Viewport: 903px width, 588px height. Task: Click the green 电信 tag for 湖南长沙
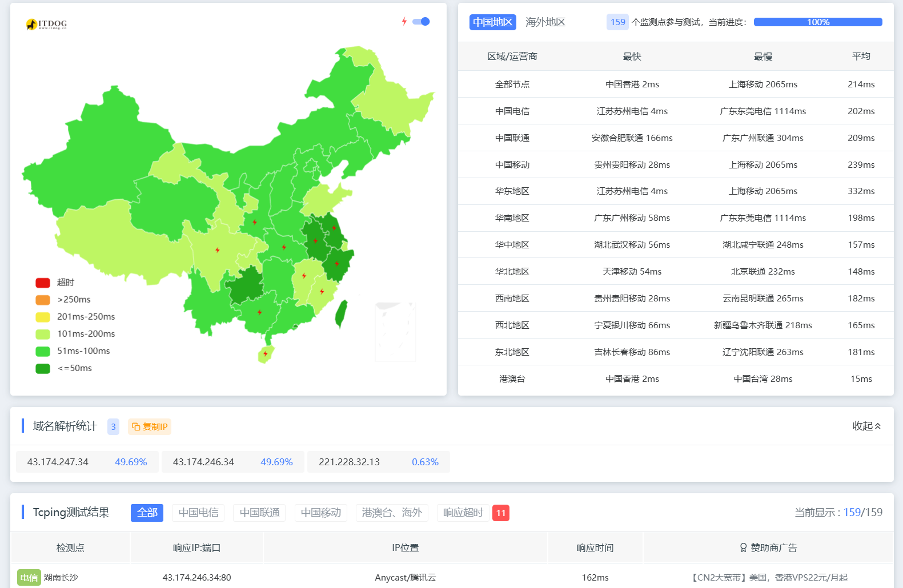tap(29, 577)
